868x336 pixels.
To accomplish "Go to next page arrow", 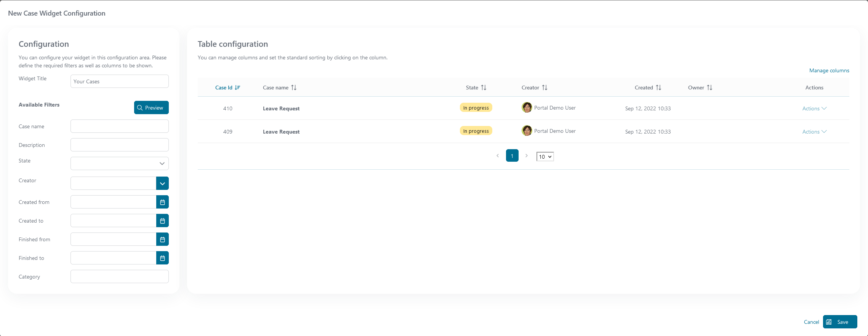I will [527, 156].
